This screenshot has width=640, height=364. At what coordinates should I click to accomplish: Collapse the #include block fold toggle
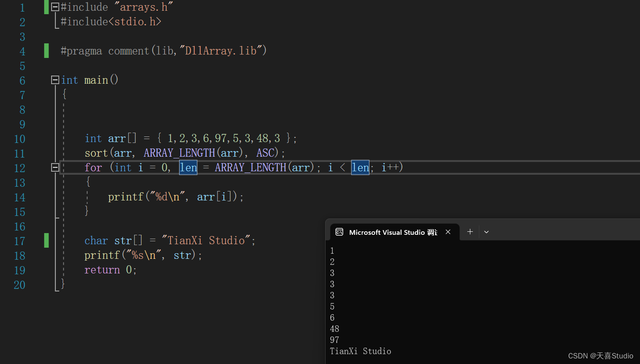coord(55,7)
